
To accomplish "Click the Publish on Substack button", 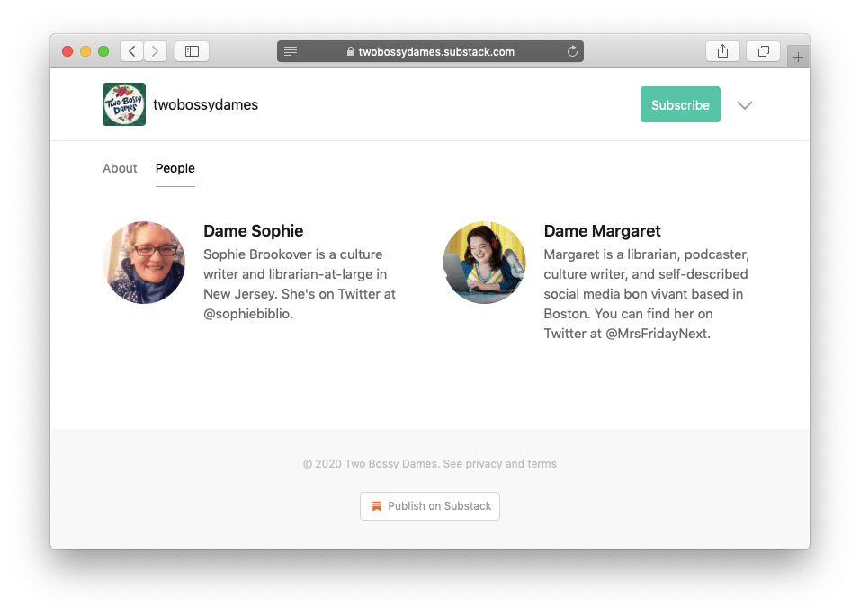I will coord(429,506).
